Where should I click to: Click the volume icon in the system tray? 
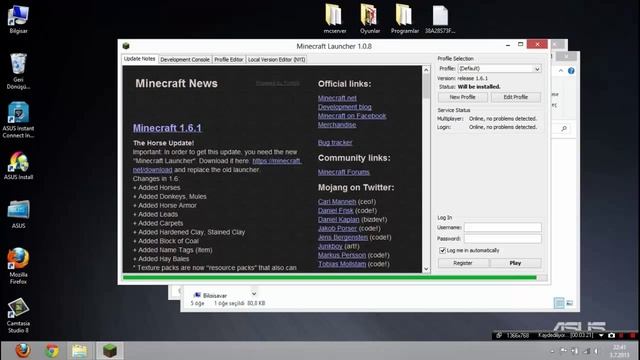pos(596,351)
